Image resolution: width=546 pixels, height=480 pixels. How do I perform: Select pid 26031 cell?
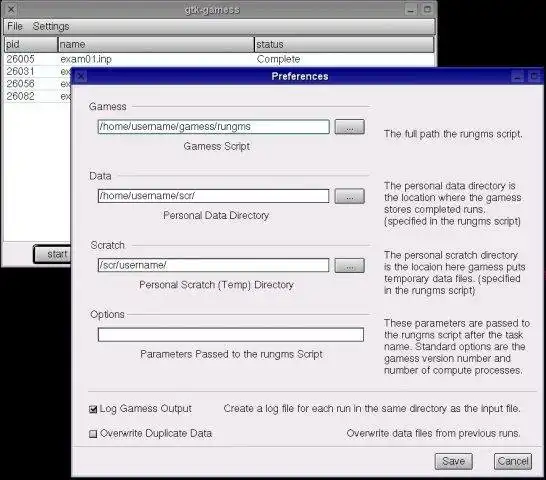click(21, 71)
